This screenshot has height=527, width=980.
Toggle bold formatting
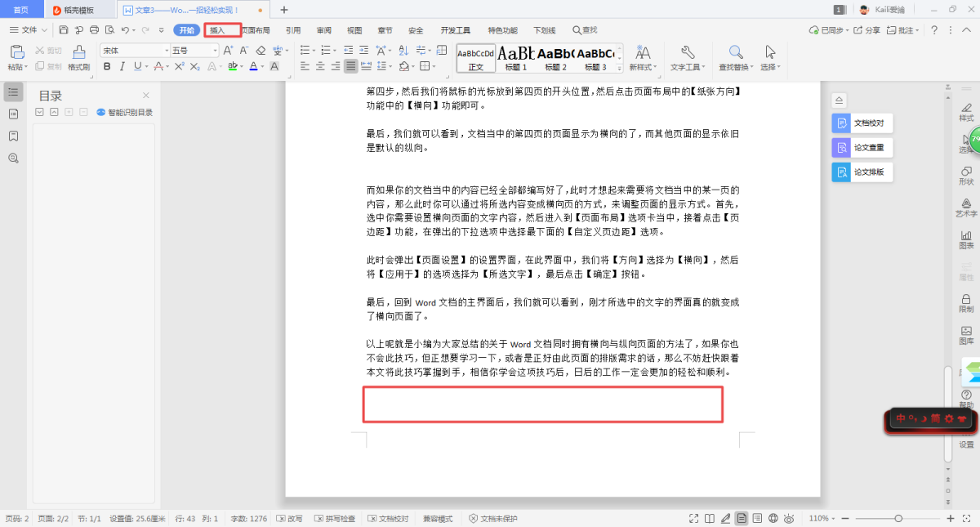pyautogui.click(x=107, y=66)
